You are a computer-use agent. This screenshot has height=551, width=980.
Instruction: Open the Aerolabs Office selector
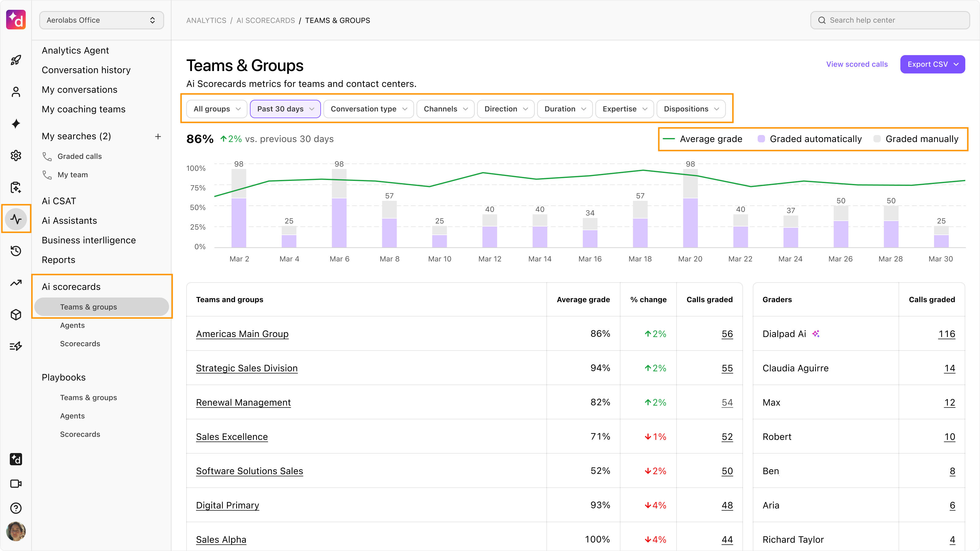click(102, 20)
